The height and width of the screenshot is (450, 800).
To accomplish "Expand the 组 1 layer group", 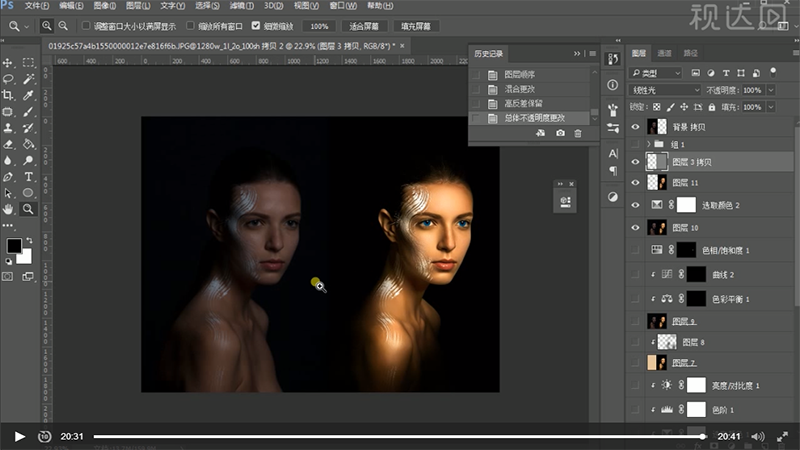I will click(649, 144).
